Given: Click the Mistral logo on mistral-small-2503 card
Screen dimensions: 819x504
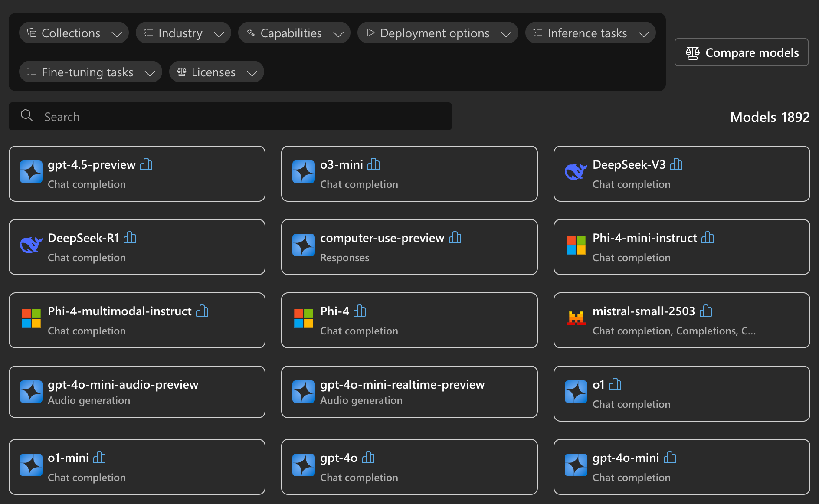Looking at the screenshot, I should 576,318.
